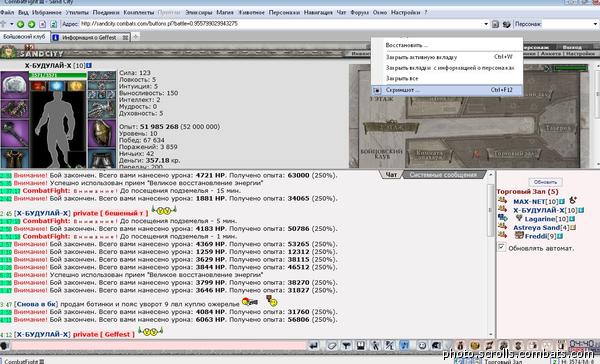Screen dimensions: 600x364
Task: Click the chat message input field
Action: point(158,346)
